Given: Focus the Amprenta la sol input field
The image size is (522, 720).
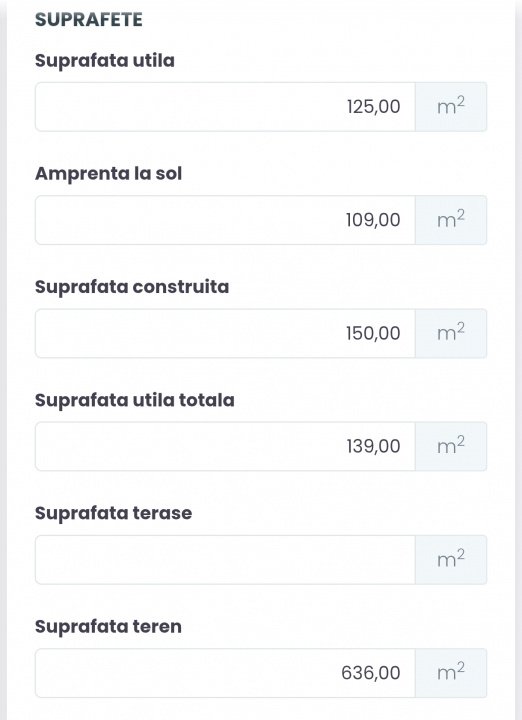Looking at the screenshot, I should [x=225, y=220].
